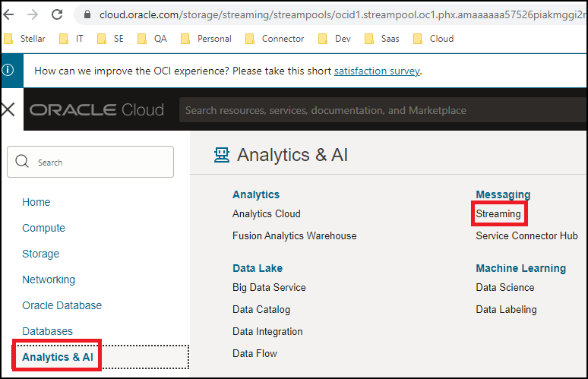
Task: Close the navigation menu X icon
Action: 8,110
